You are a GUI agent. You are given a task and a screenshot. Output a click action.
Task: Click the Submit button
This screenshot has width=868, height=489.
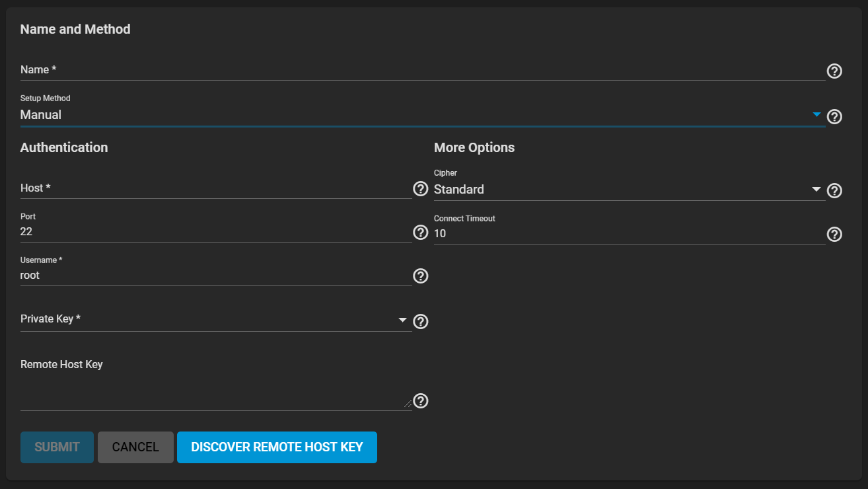57,447
